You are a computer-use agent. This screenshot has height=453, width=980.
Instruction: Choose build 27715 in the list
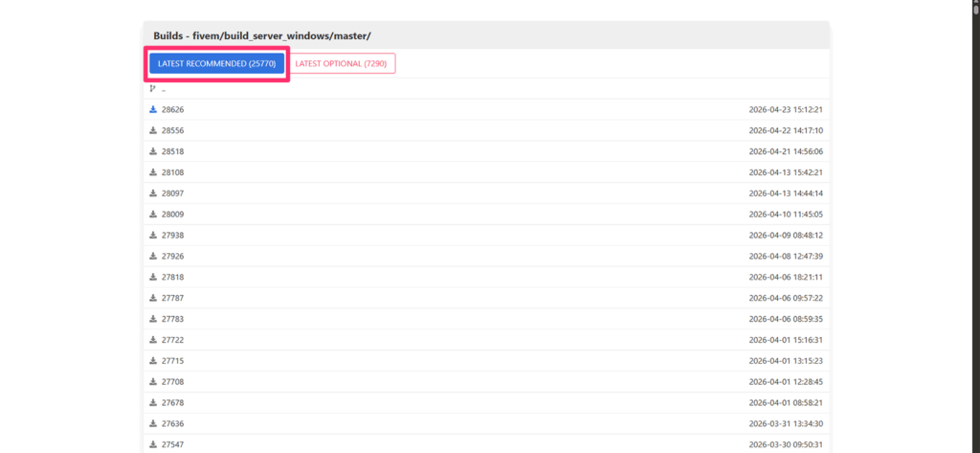(172, 360)
